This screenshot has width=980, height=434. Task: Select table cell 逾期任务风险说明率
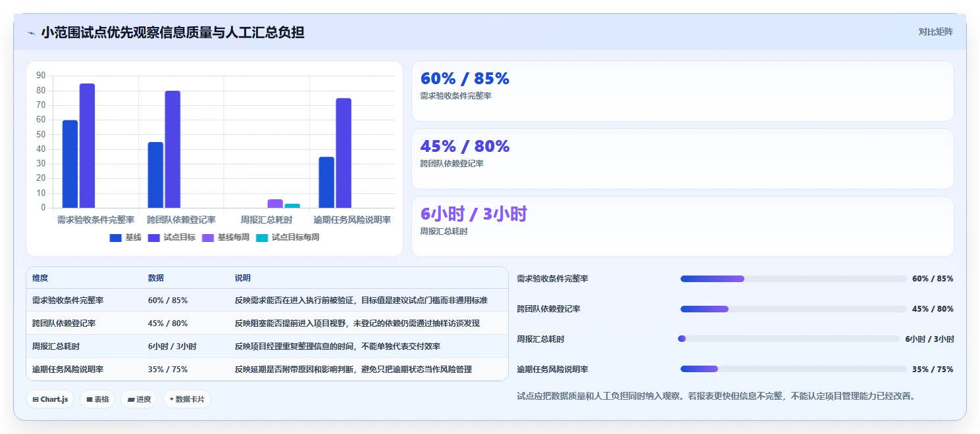(x=68, y=369)
